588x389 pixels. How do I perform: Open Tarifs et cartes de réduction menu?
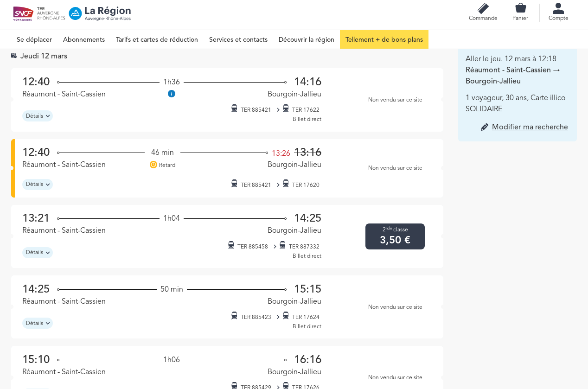[x=157, y=40]
